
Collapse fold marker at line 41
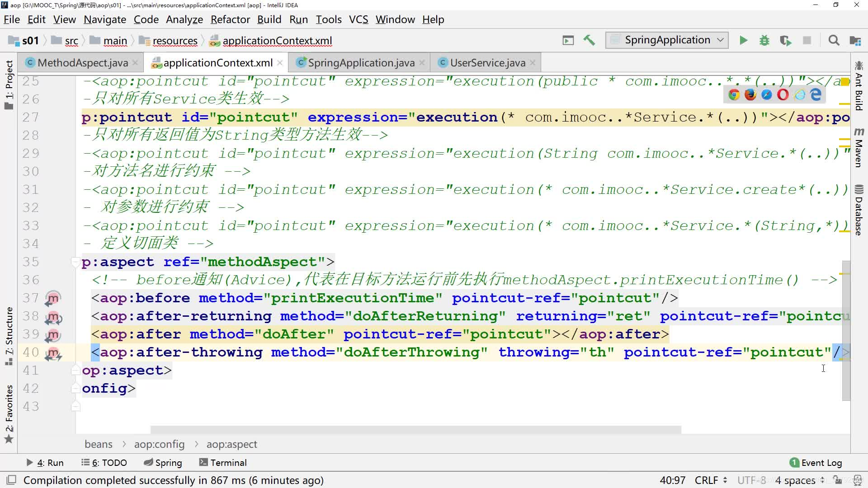75,371
